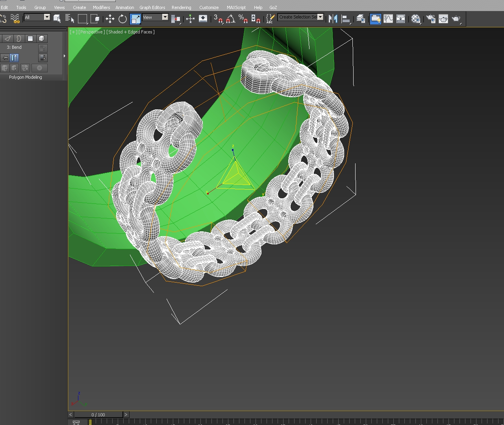Toggle the Pin Stack button in Polygon Modeling
This screenshot has height=425, width=504.
[5, 57]
